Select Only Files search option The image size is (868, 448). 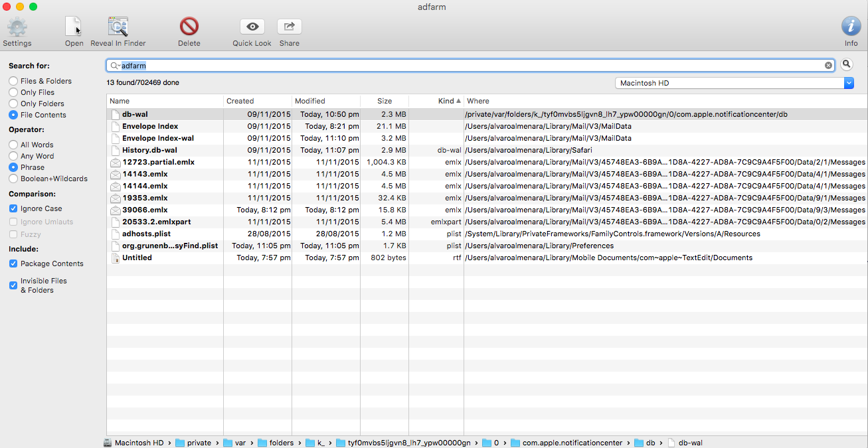13,92
